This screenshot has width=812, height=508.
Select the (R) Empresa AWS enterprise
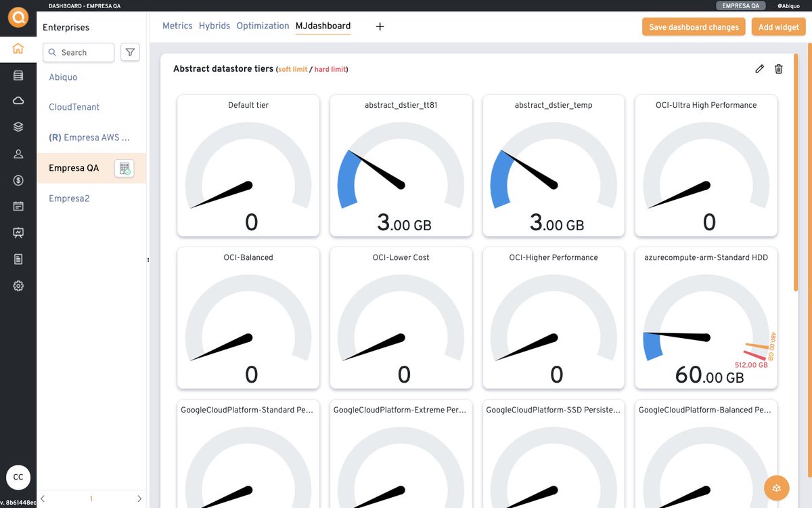tap(89, 137)
